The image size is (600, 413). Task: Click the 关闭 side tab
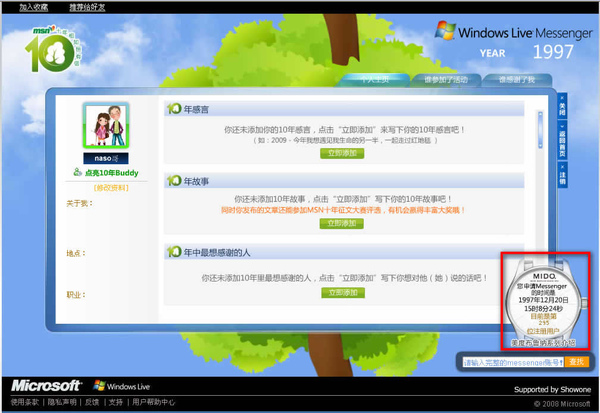click(x=562, y=106)
